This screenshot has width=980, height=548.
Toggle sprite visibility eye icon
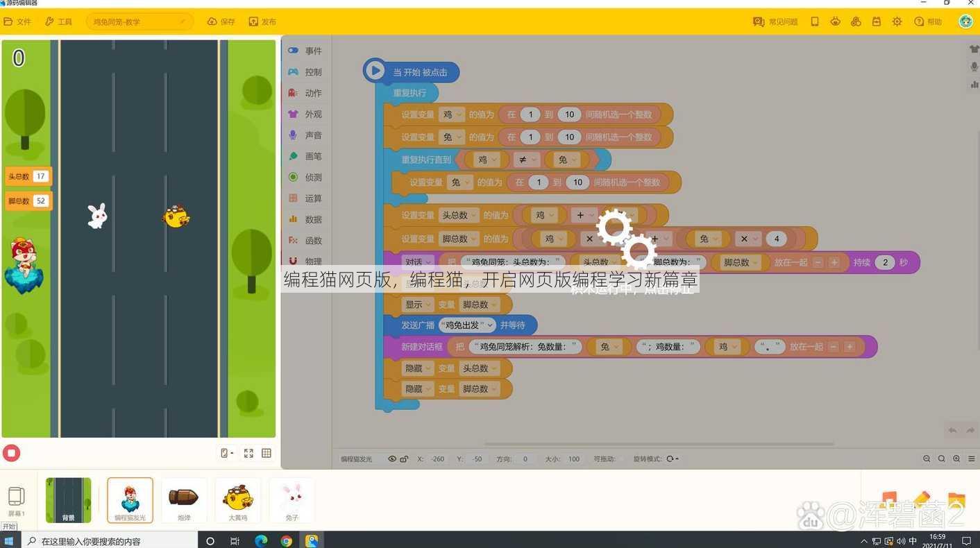[x=392, y=459]
